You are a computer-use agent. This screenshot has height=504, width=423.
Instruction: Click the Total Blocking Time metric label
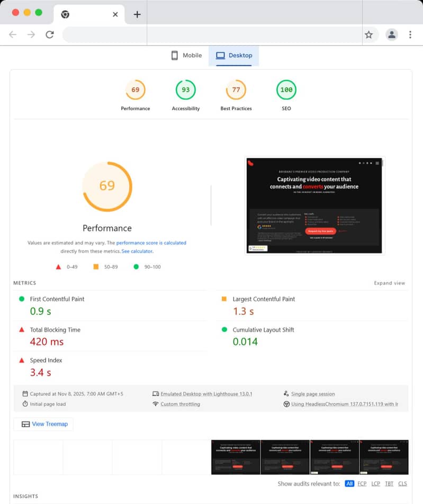click(55, 330)
